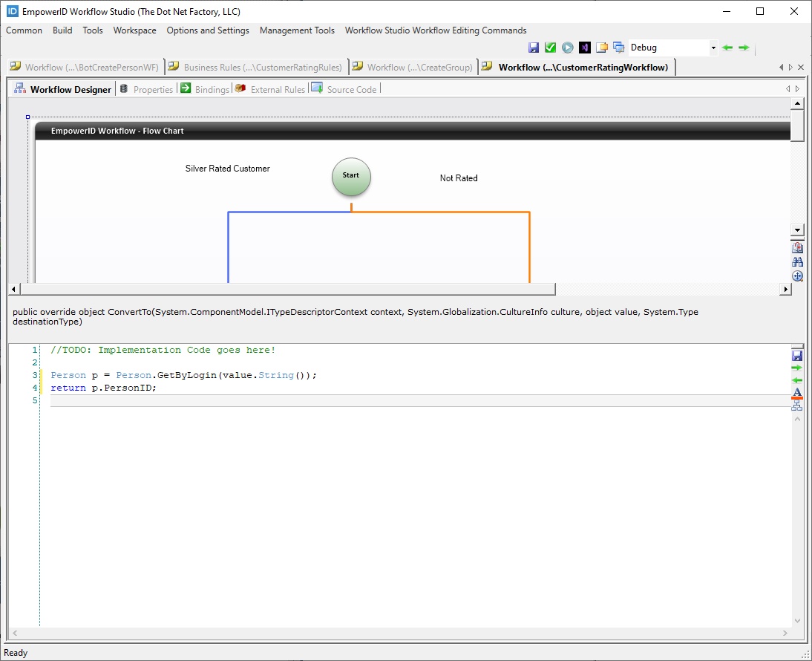Image resolution: width=812 pixels, height=661 pixels.
Task: Open the Workflow Studio Workflow Editing Commands menu
Action: point(436,30)
